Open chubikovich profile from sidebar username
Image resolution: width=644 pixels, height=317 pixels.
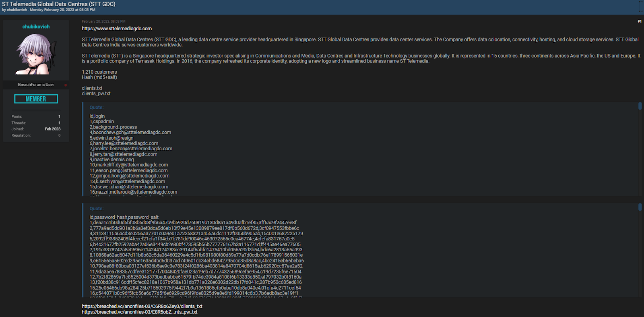pyautogui.click(x=36, y=27)
